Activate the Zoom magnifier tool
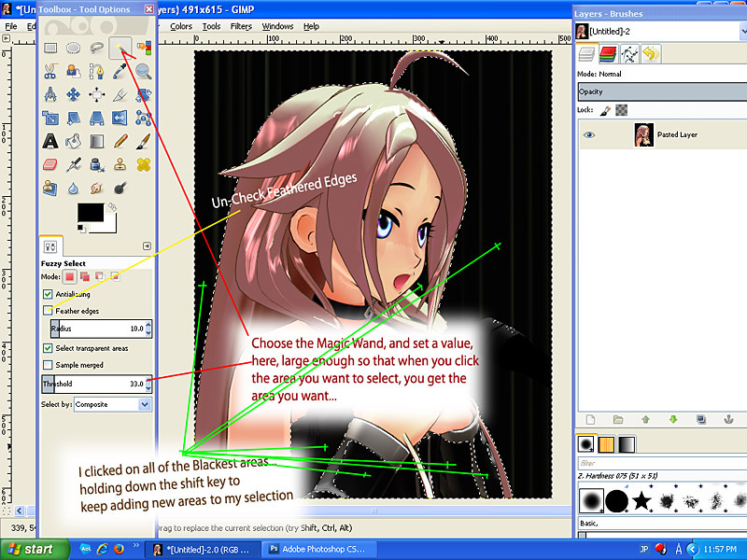The width and height of the screenshot is (747, 560). tap(144, 71)
